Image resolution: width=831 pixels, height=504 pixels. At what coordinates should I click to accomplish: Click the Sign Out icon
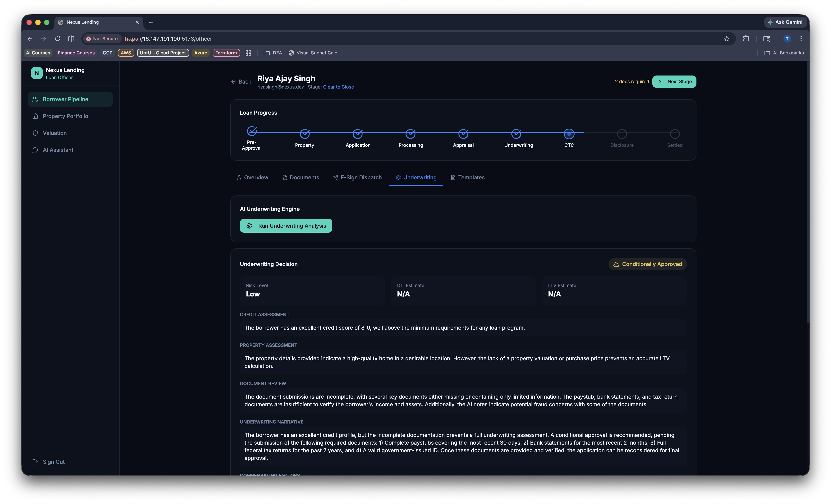(35, 462)
